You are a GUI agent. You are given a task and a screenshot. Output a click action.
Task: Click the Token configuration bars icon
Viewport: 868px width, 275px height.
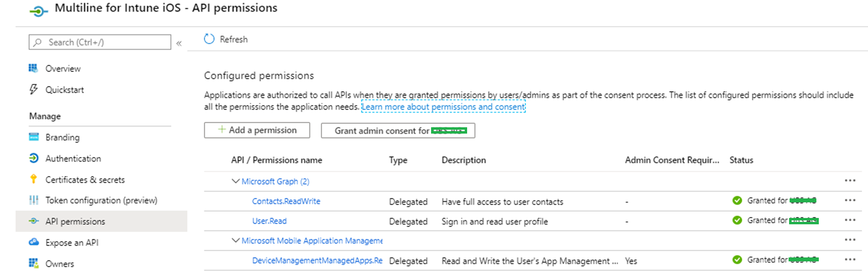click(34, 200)
